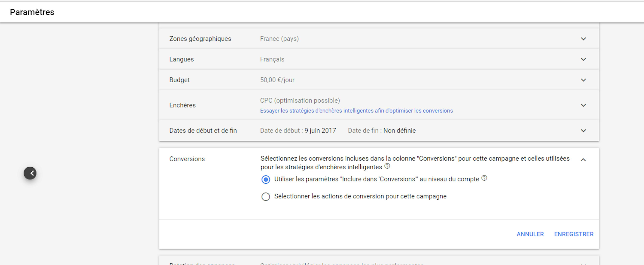The height and width of the screenshot is (265, 644).
Task: Select 'Sélectionner les actions de conversion pour cette campagne'
Action: (266, 197)
